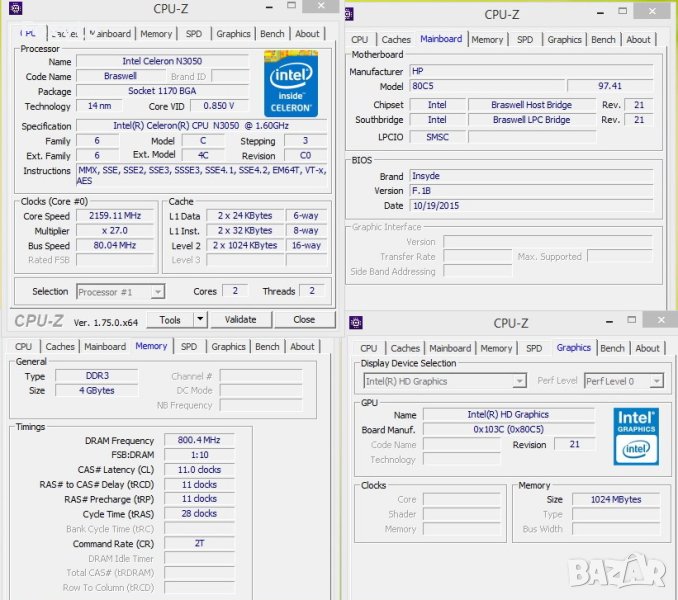This screenshot has height=600, width=678.
Task: Open the Tools dropdown arrow
Action: [x=200, y=320]
